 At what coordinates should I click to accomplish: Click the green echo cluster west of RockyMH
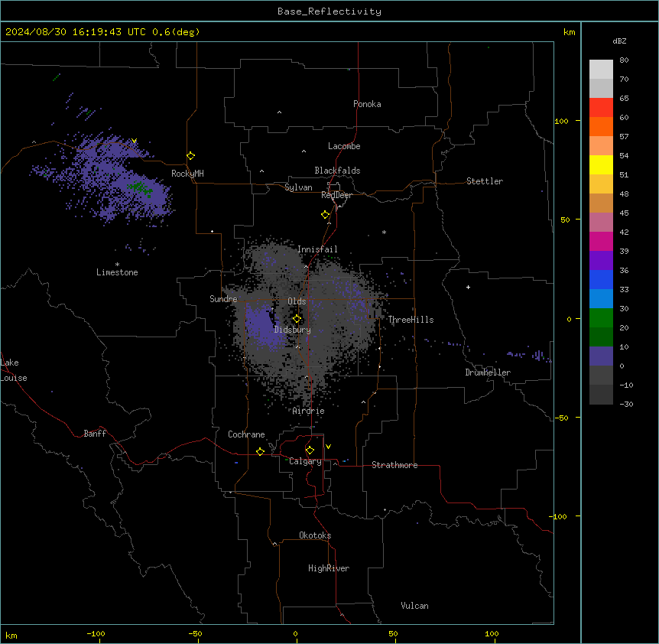(139, 187)
